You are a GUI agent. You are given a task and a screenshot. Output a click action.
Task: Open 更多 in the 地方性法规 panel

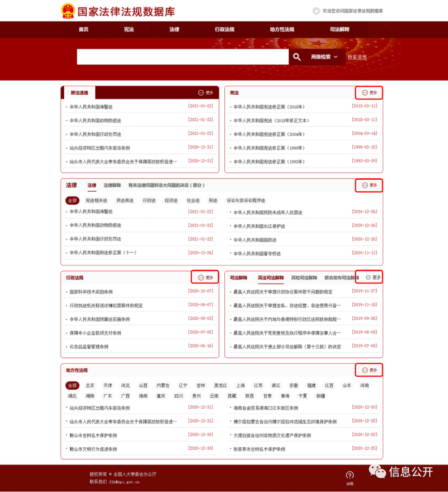tap(369, 370)
